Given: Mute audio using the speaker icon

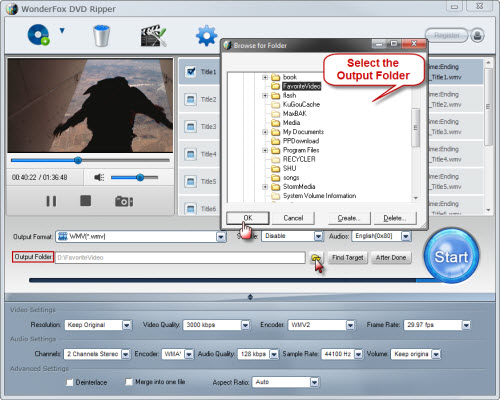Looking at the screenshot, I should coord(99,177).
